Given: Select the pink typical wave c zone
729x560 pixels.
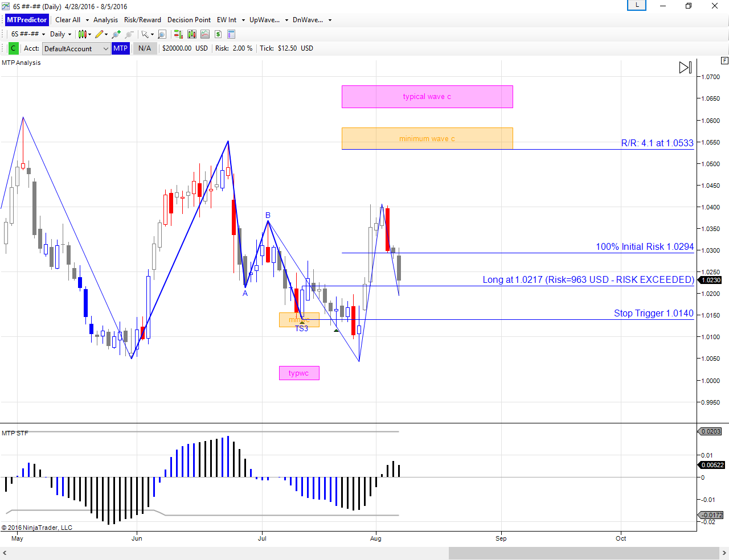Looking at the screenshot, I should (x=427, y=97).
